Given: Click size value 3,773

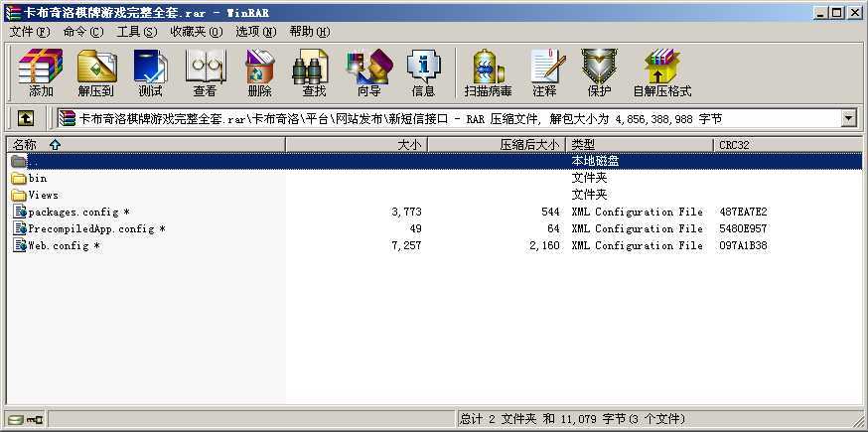Looking at the screenshot, I should click(x=406, y=212).
